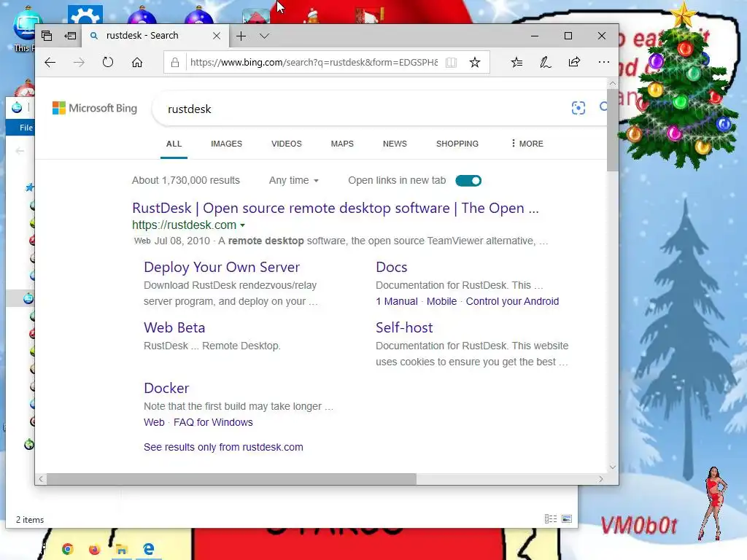Refresh the Bing search page
Screen dimensions: 747x560
pos(108,63)
